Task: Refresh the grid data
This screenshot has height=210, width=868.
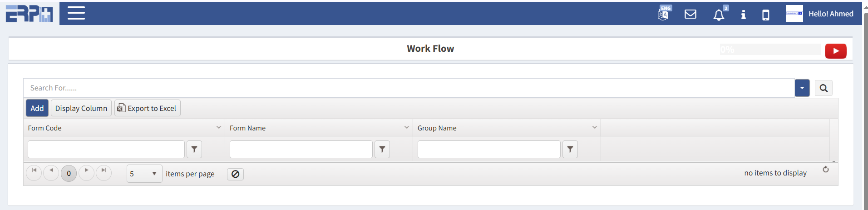Action: click(x=826, y=170)
